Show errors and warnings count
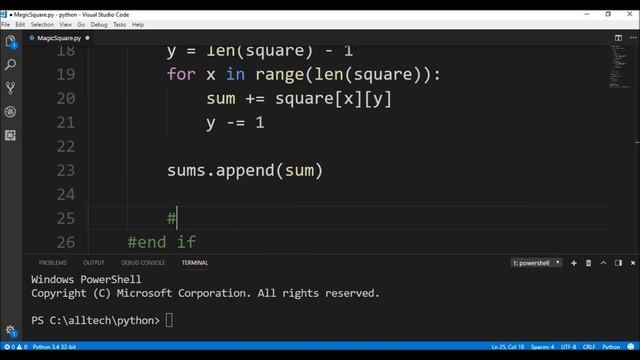The width and height of the screenshot is (640, 360). click(x=16, y=347)
